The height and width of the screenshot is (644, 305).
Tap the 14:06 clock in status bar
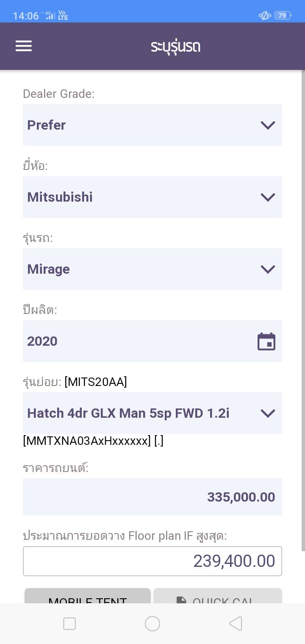click(25, 16)
